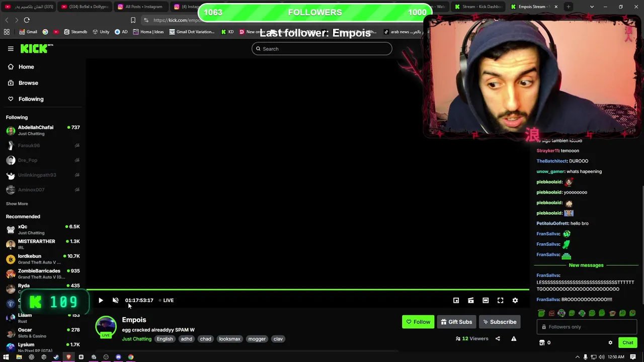Select the looksmax tag
Viewport: 644px width, 362px height.
tap(229, 339)
